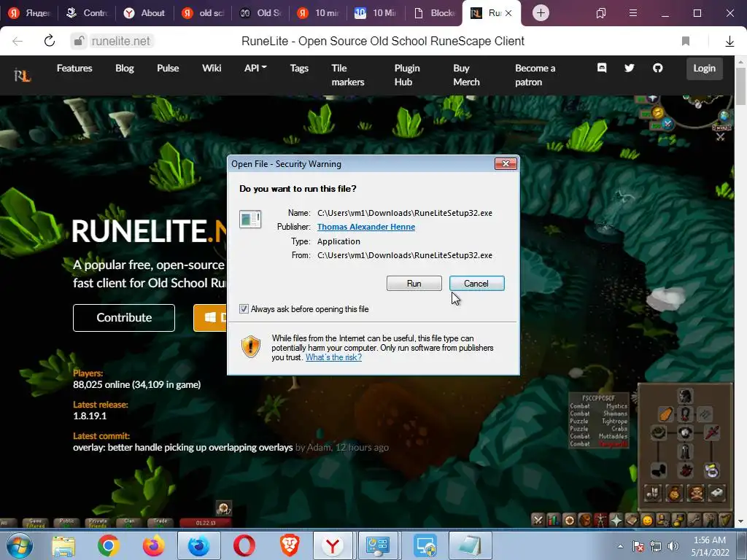Open the Thomas Alexander Henne publisher link

[366, 227]
